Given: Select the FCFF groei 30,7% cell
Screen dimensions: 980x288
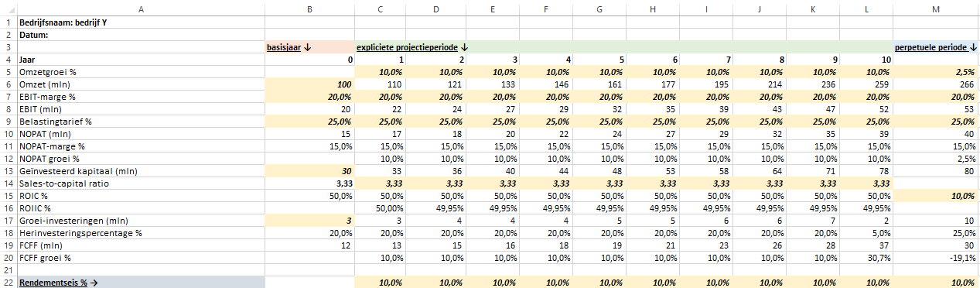Looking at the screenshot, I should click(x=866, y=258).
